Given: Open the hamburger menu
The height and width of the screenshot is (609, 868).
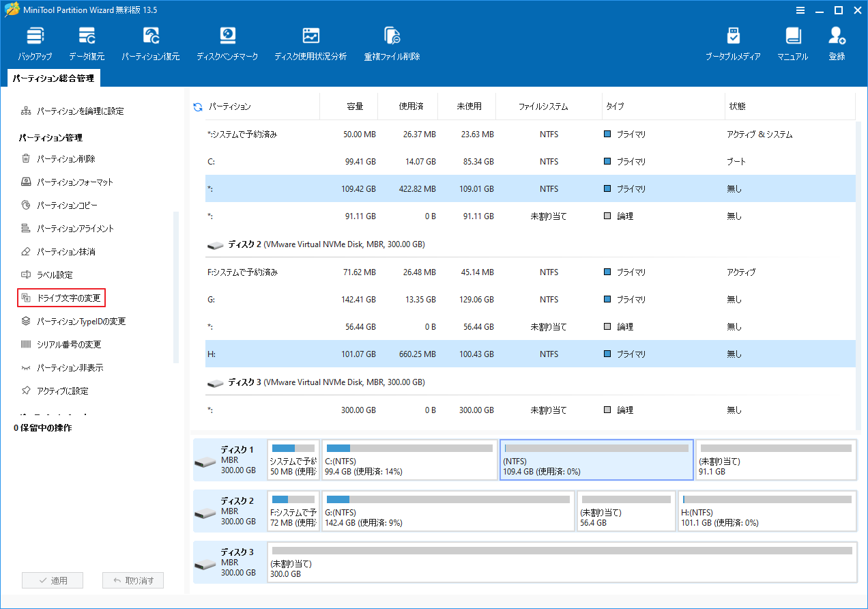Looking at the screenshot, I should (800, 10).
